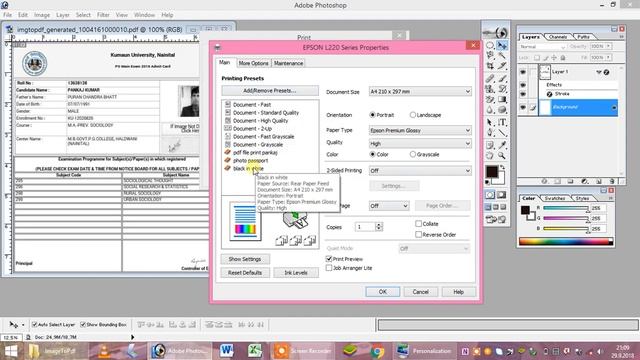Open the Document Size dropdown

point(420,92)
